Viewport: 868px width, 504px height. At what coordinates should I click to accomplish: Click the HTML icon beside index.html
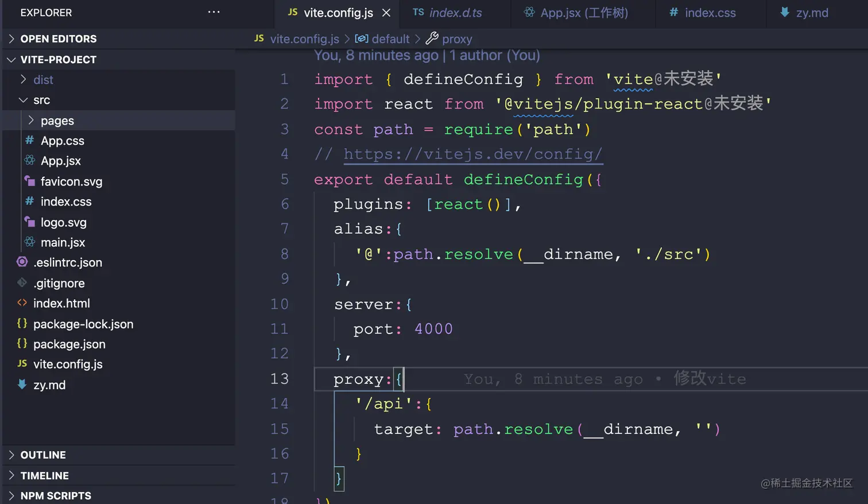22,303
